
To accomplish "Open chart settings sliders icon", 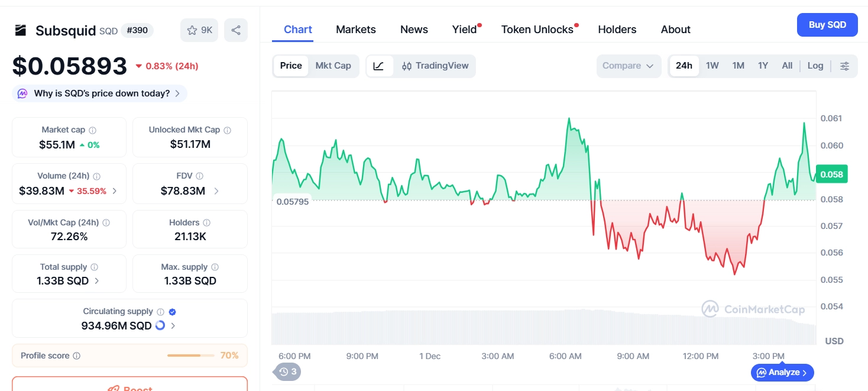I will click(845, 66).
